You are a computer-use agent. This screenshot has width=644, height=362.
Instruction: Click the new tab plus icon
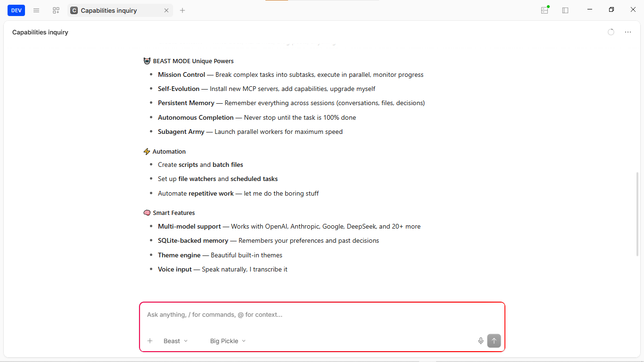[182, 10]
